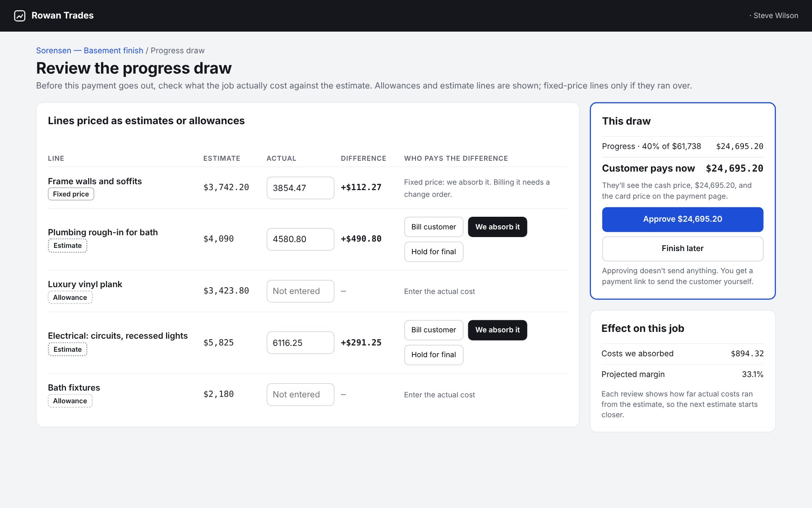Choose Hold for final on Electrical line
Image resolution: width=812 pixels, height=508 pixels.
pos(434,355)
